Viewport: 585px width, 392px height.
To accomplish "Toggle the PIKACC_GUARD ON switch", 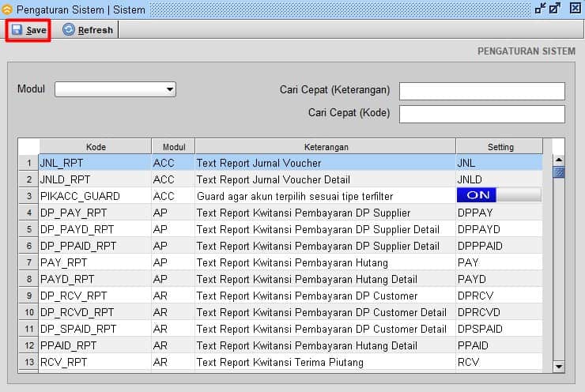I will [x=499, y=195].
